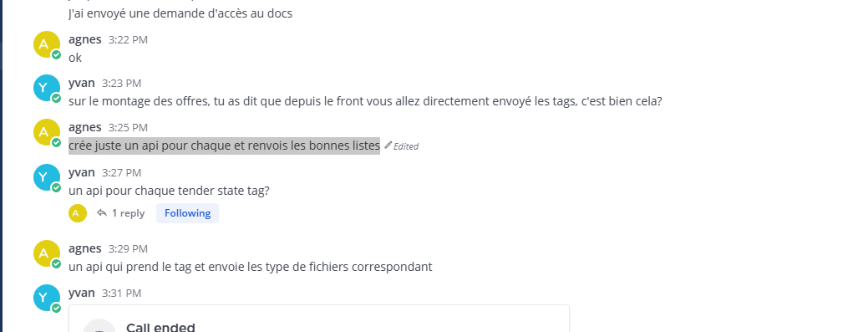Open the 3:27 PM timestamp permalink

(121, 173)
